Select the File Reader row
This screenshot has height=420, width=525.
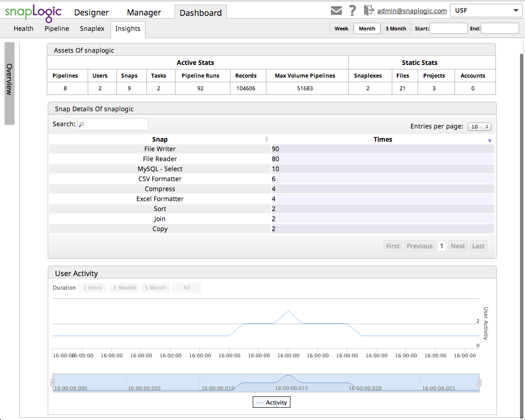(271, 159)
